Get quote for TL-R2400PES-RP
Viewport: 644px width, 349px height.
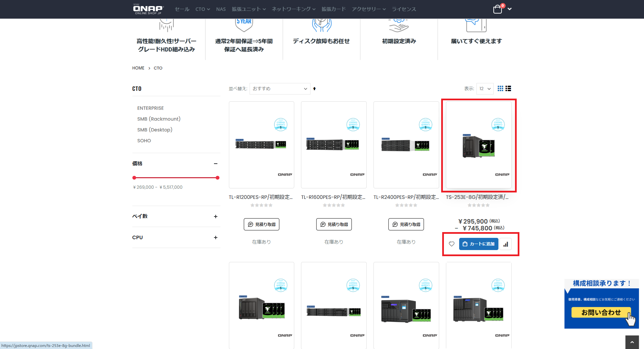(x=406, y=224)
